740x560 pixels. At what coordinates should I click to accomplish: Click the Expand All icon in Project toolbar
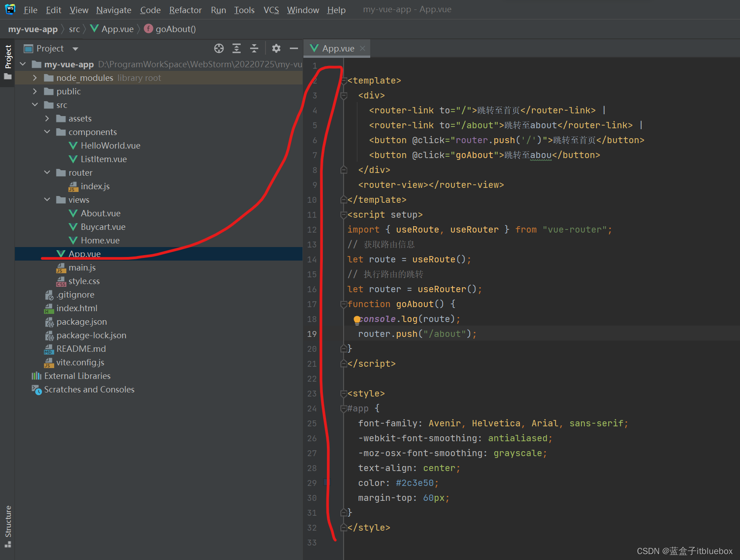point(237,48)
